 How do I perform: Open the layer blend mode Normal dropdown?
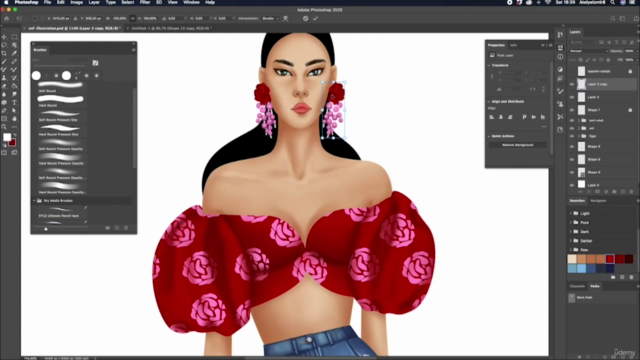coord(589,51)
